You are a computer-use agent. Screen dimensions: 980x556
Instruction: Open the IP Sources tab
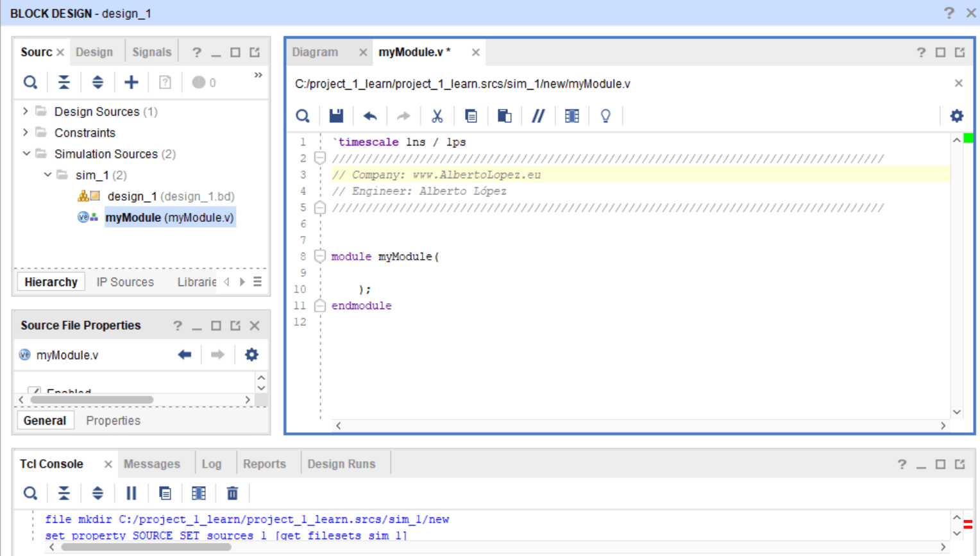125,282
